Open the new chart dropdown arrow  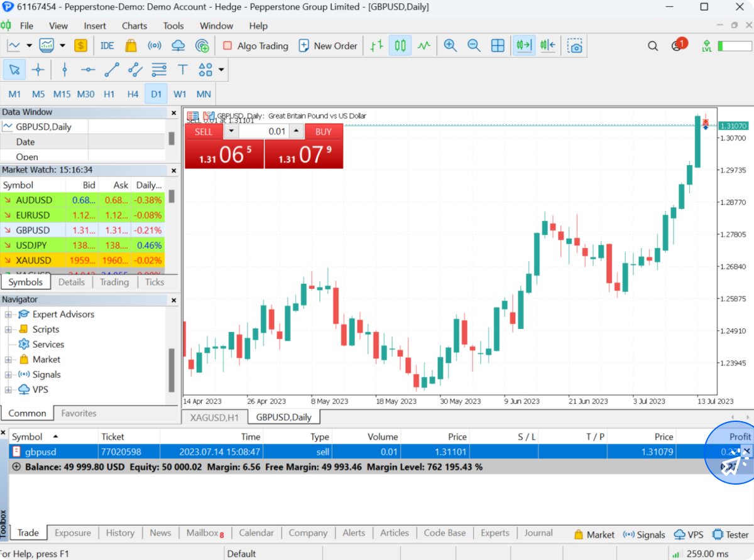coord(29,46)
